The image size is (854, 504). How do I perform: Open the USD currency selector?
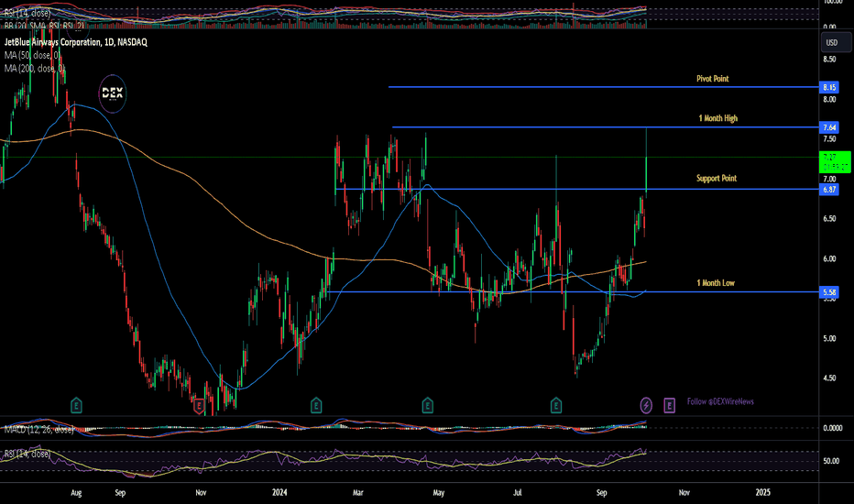tap(836, 42)
